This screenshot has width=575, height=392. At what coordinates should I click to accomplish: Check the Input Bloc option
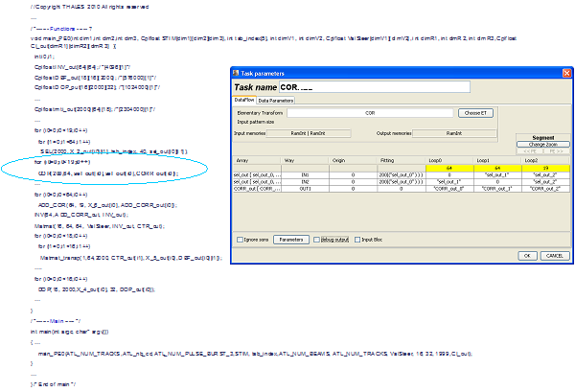coord(356,239)
